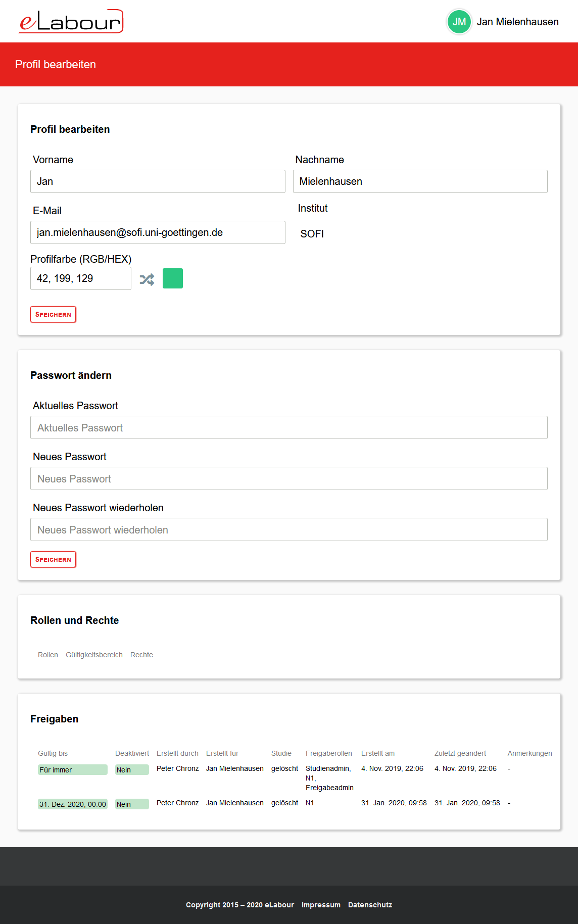This screenshot has width=578, height=924.
Task: Click the E-Mail input field
Action: 158,232
